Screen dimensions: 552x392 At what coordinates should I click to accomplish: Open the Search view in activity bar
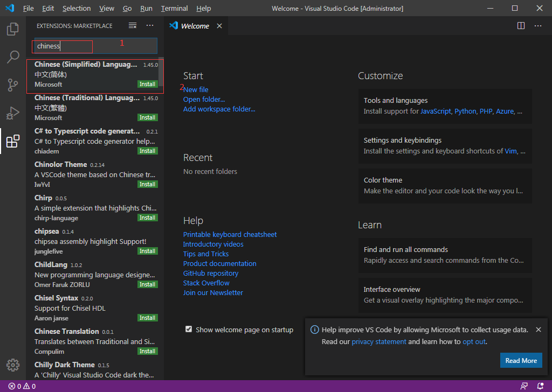point(13,57)
